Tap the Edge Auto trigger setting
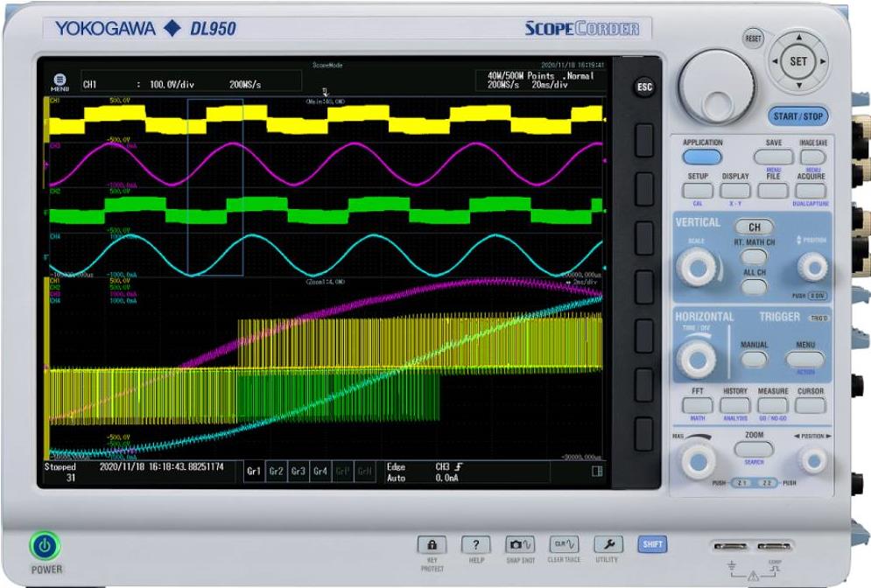This screenshot has width=871, height=588. tap(397, 472)
